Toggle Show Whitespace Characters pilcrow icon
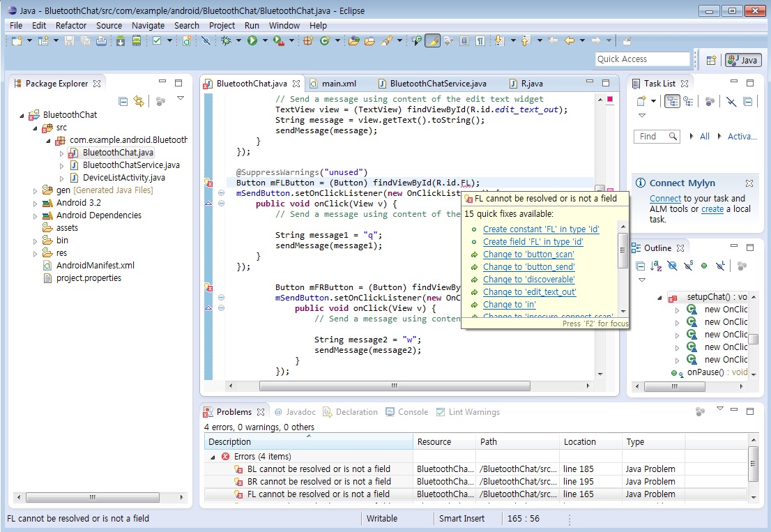The image size is (771, 532). (x=480, y=41)
